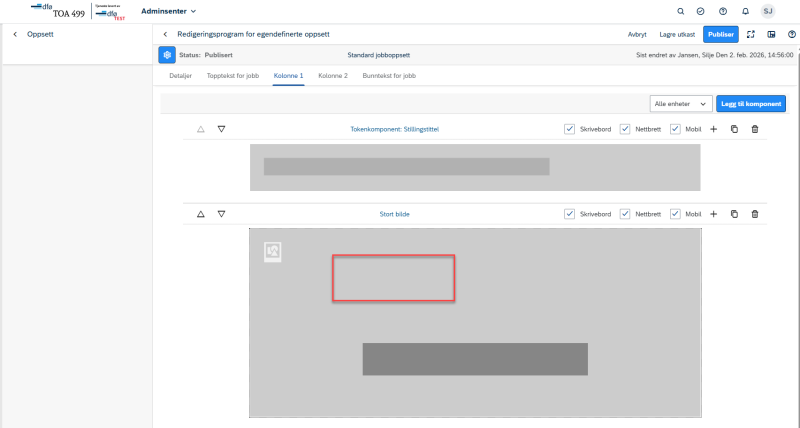Open Tokenkomponent: Stillingstittel link
This screenshot has height=428, width=800.
[394, 130]
